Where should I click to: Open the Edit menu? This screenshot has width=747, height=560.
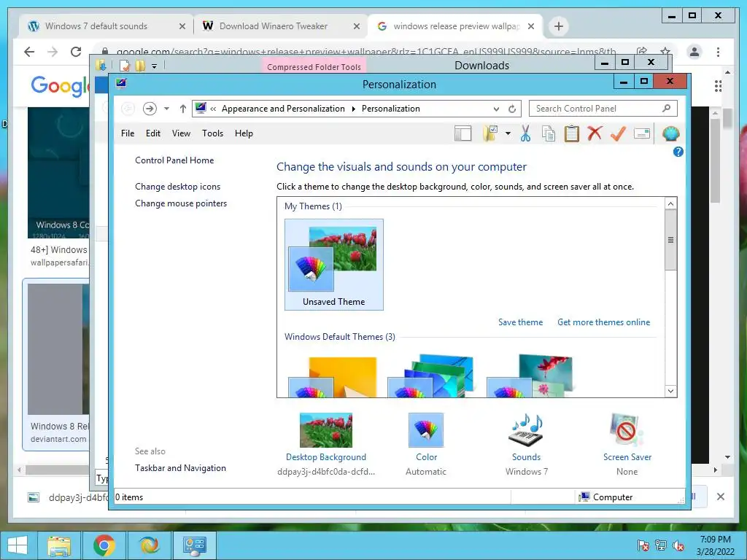153,133
